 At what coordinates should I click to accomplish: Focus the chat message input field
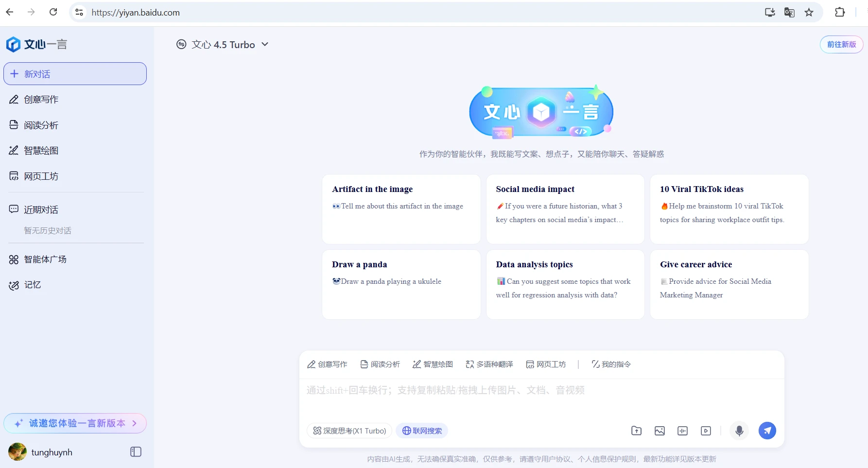[541, 399]
